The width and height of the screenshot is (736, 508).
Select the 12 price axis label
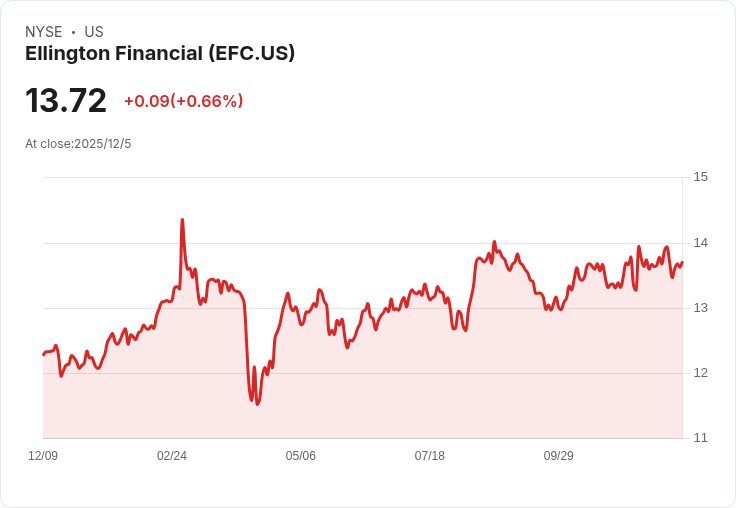(700, 373)
